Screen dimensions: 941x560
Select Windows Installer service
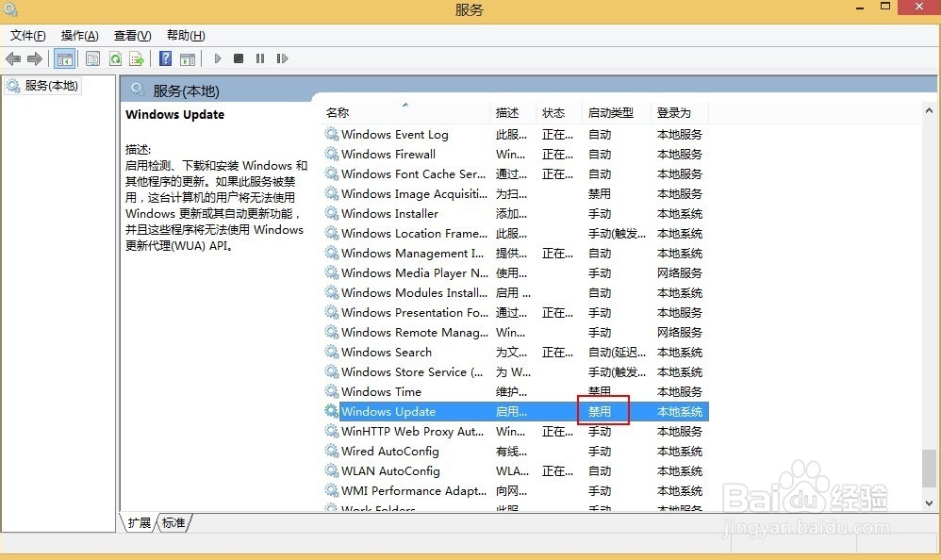516,214
